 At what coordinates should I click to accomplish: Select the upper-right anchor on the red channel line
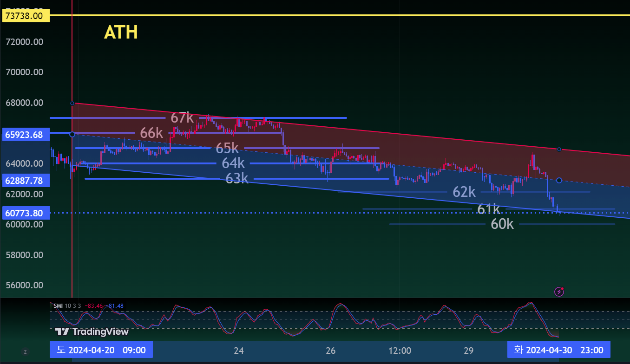point(559,149)
